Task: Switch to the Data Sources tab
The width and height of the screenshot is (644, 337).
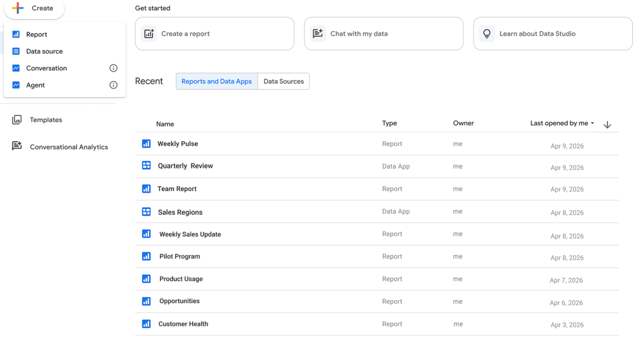Action: [x=283, y=81]
